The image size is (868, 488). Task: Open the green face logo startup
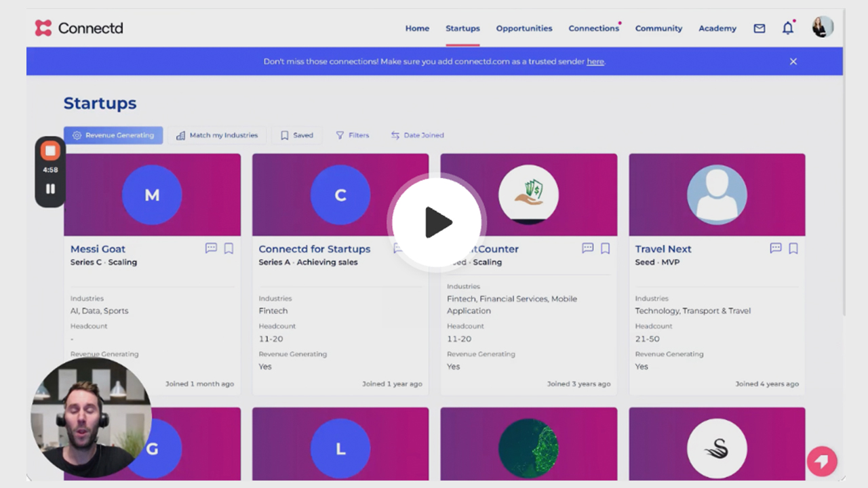[x=528, y=449]
